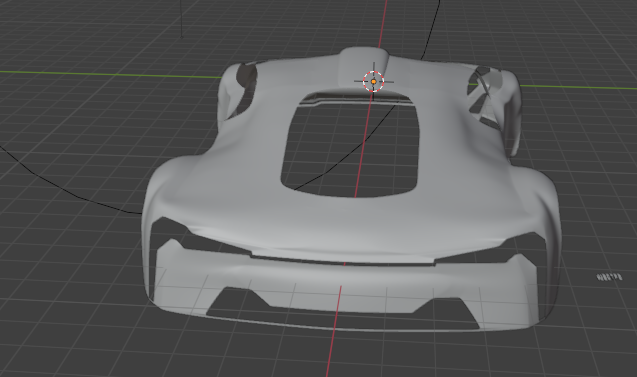This screenshot has width=637, height=377.
Task: Click the 3D cursor crosshair circle
Action: [373, 81]
